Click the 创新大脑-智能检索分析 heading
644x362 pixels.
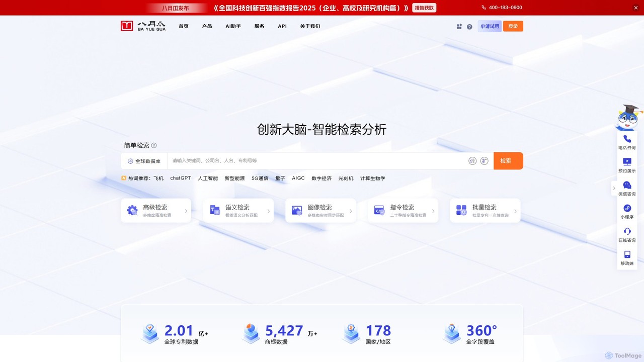(x=322, y=129)
